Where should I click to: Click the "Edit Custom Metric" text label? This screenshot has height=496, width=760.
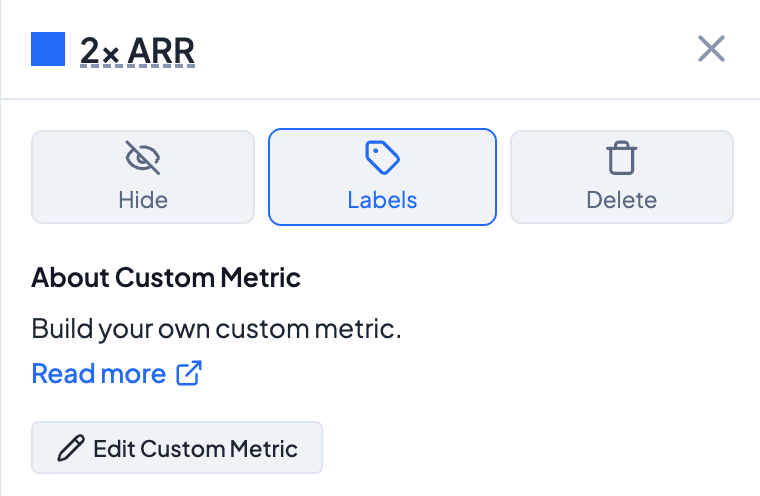195,448
